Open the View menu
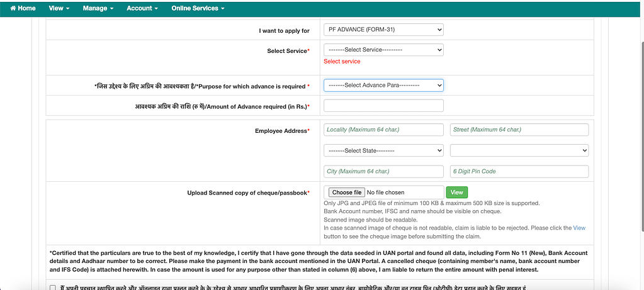The width and height of the screenshot is (644, 290). tap(59, 8)
